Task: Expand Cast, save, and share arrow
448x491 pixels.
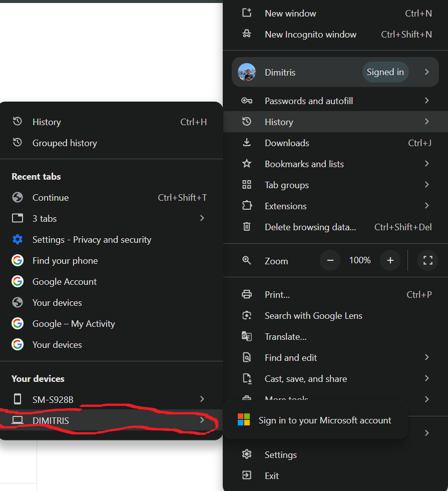Action: click(426, 378)
